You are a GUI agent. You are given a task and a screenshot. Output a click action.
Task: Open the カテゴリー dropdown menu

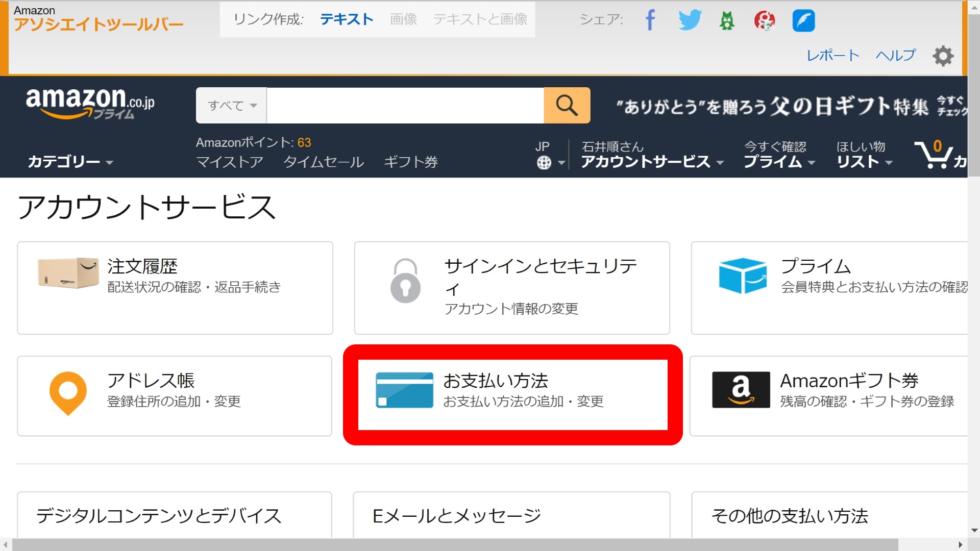(x=70, y=162)
